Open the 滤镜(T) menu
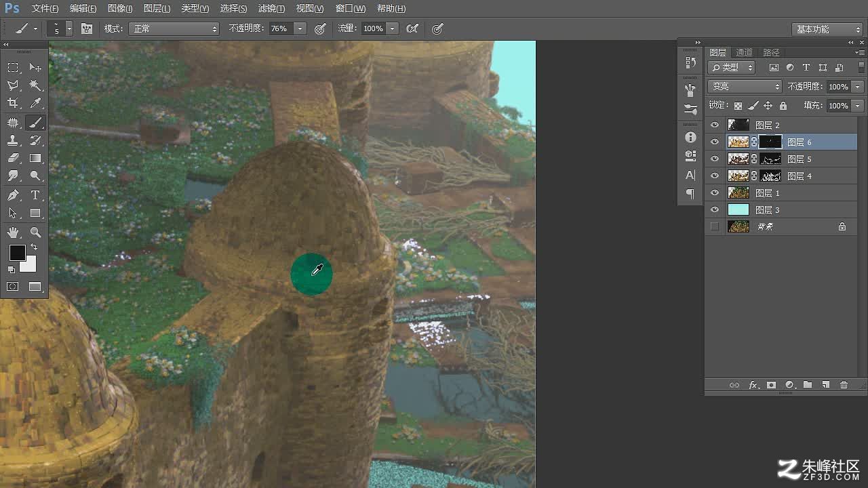This screenshot has height=488, width=868. point(271,9)
